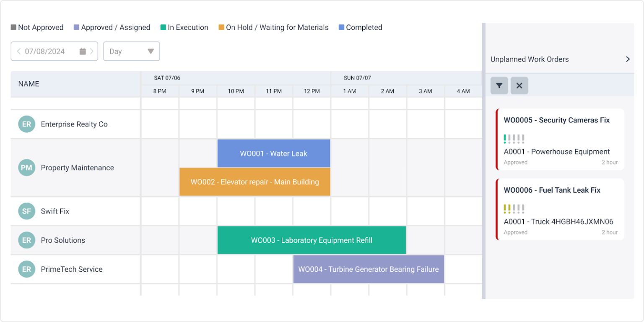This screenshot has height=322, width=644.
Task: Select the PrimeTech Service ER avatar
Action: coord(26,269)
